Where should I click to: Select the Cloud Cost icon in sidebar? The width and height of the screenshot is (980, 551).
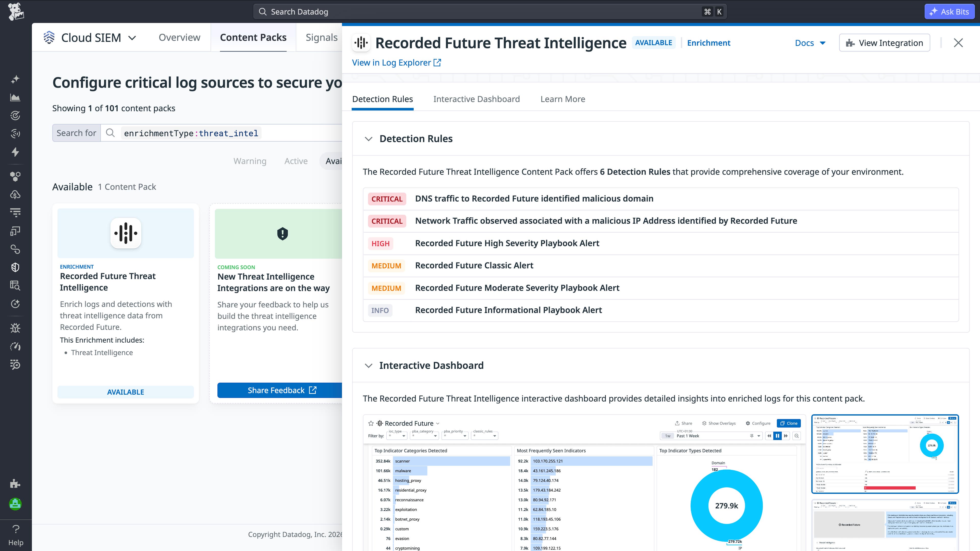pos(15,194)
